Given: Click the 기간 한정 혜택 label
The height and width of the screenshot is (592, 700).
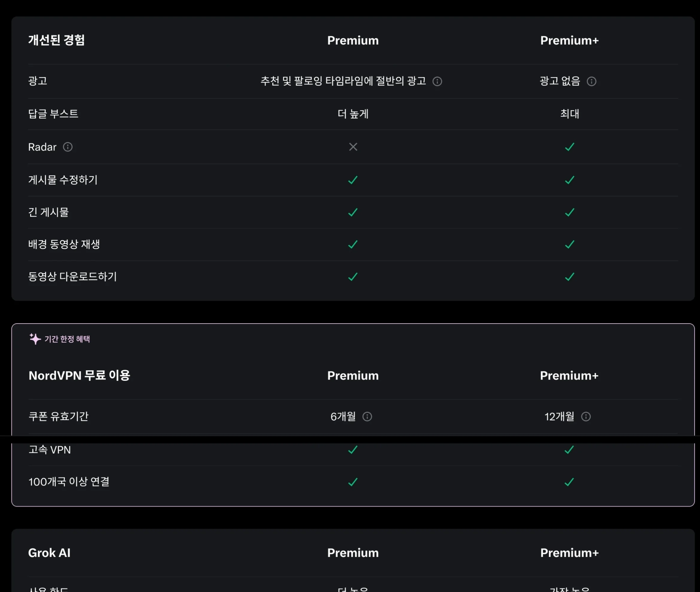Looking at the screenshot, I should click(67, 339).
